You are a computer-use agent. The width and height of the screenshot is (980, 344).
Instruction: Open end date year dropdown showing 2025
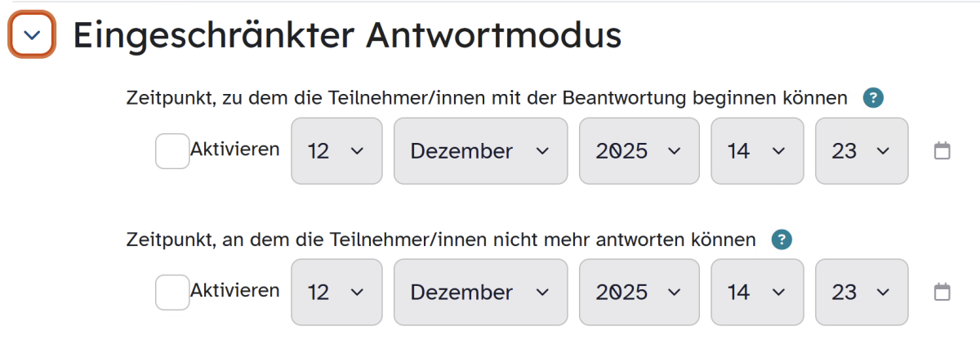[x=639, y=292]
